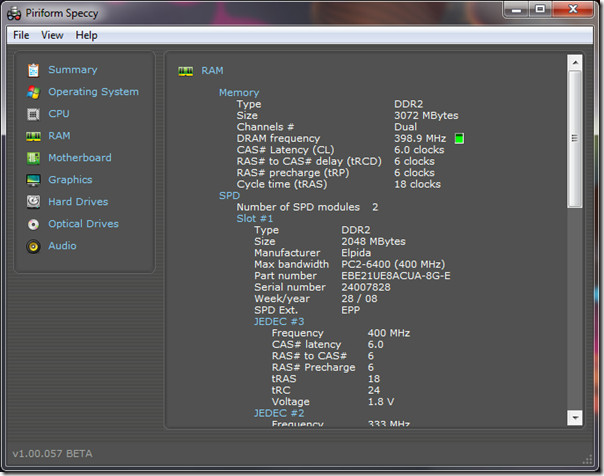Open the Optical Drives section
The width and height of the screenshot is (604, 476).
pos(83,223)
